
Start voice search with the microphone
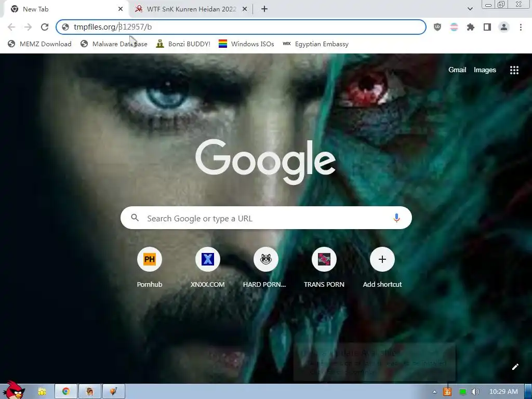tap(396, 218)
